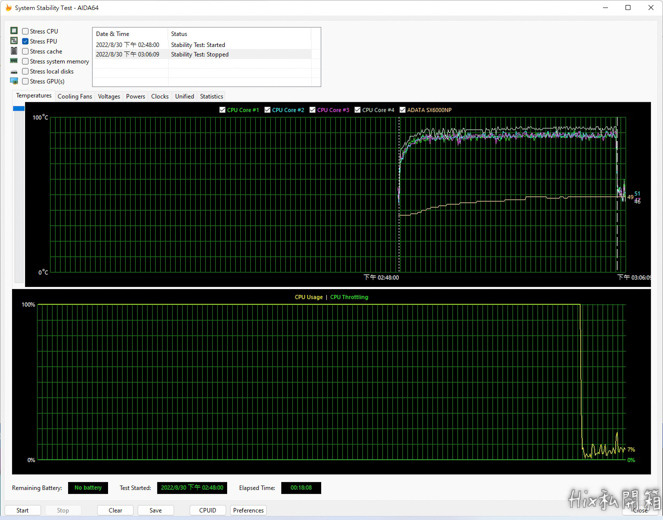The height and width of the screenshot is (520, 663).
Task: Toggle CPU Core #4 graph checkbox
Action: (357, 110)
